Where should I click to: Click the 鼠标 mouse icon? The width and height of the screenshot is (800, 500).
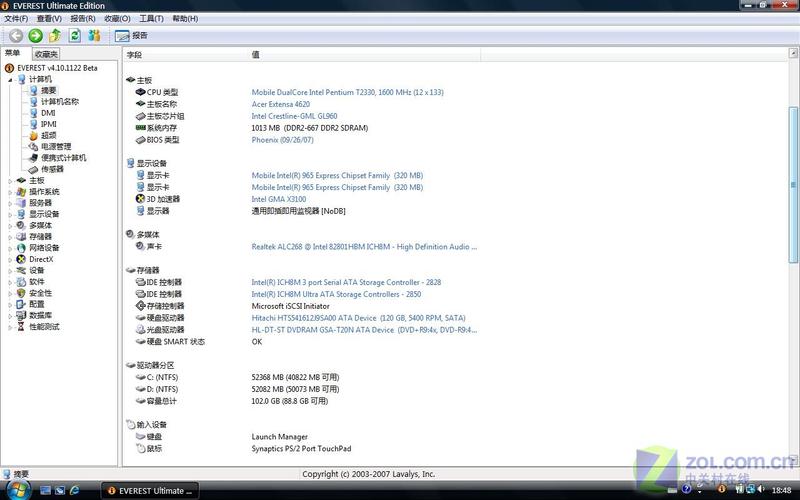141,448
